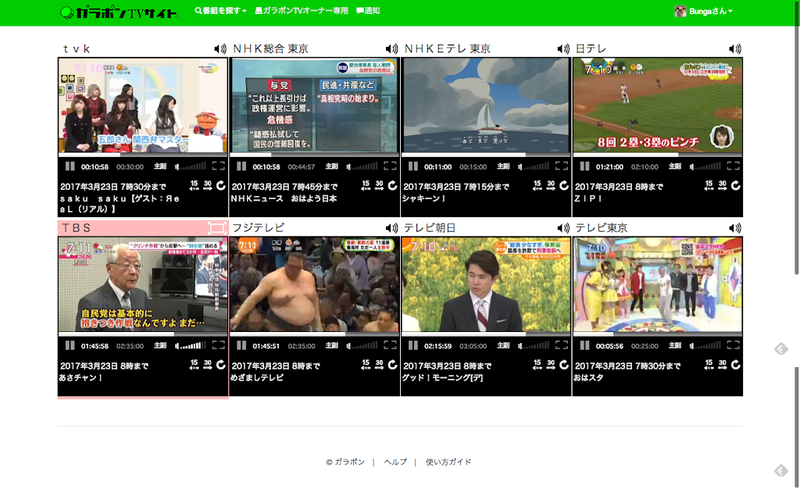The height and width of the screenshot is (489, 800).
Task: Open the 使い方ガイド footer link
Action: coord(448,462)
